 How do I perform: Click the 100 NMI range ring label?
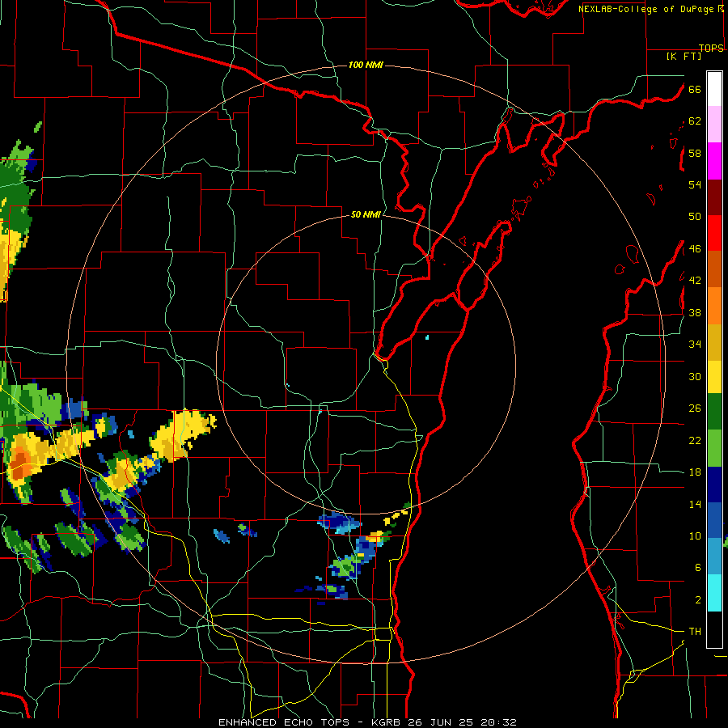366,65
